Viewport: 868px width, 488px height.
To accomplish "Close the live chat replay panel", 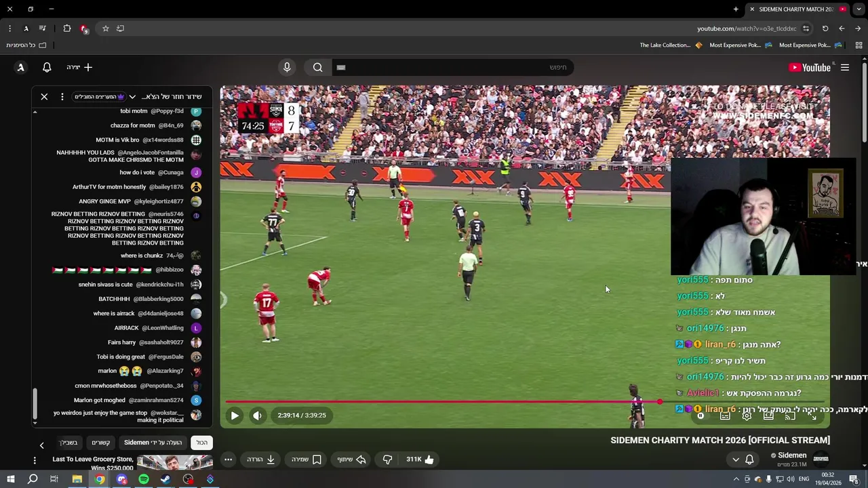I will 44,97.
